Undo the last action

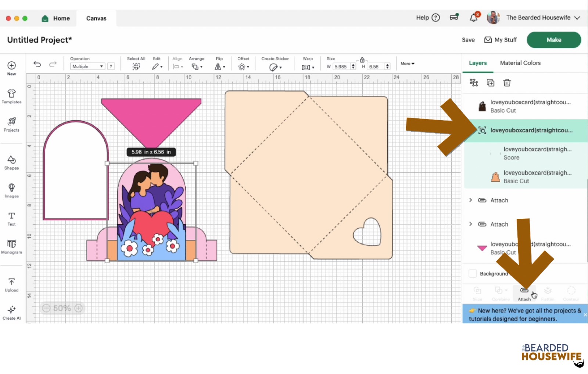point(37,64)
